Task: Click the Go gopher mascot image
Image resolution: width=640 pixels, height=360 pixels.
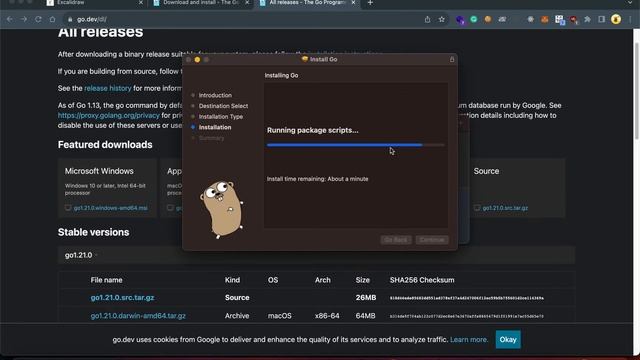Action: (x=221, y=209)
